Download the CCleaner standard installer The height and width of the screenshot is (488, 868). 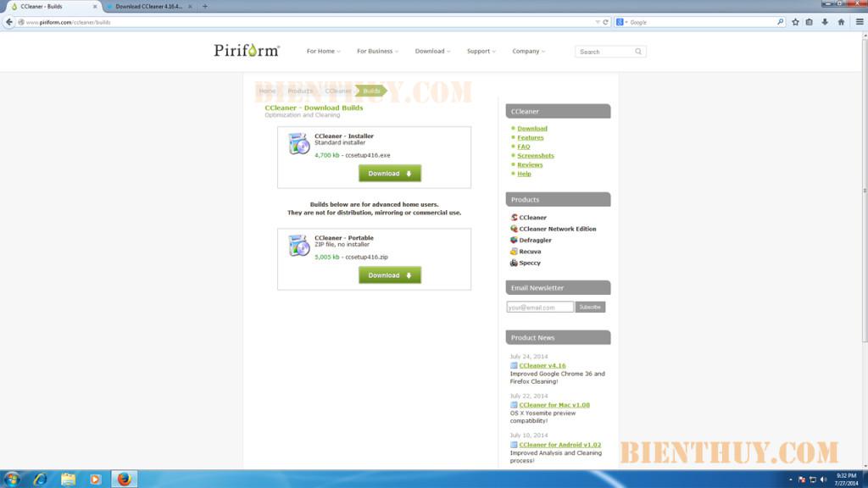[390, 173]
